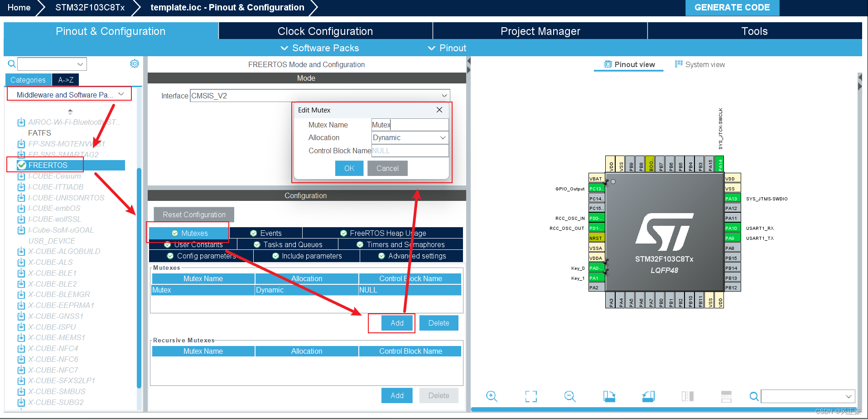Screen dimensions: 868x419
Task: Select the BOOT0 pin on top of chip
Action: (x=650, y=164)
